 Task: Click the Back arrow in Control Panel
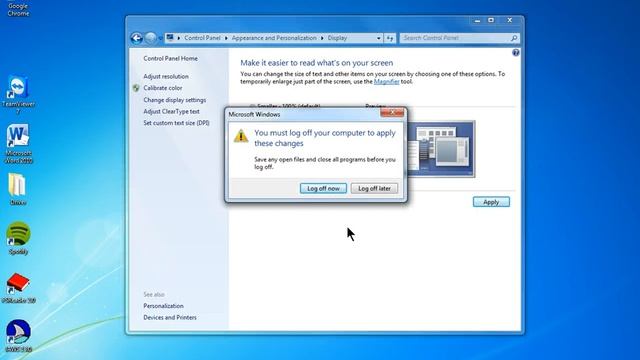136,38
